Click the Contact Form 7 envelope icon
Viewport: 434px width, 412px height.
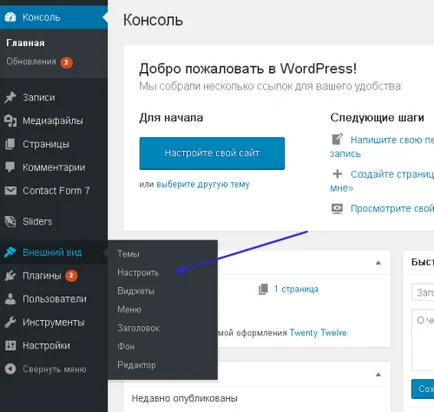10,191
